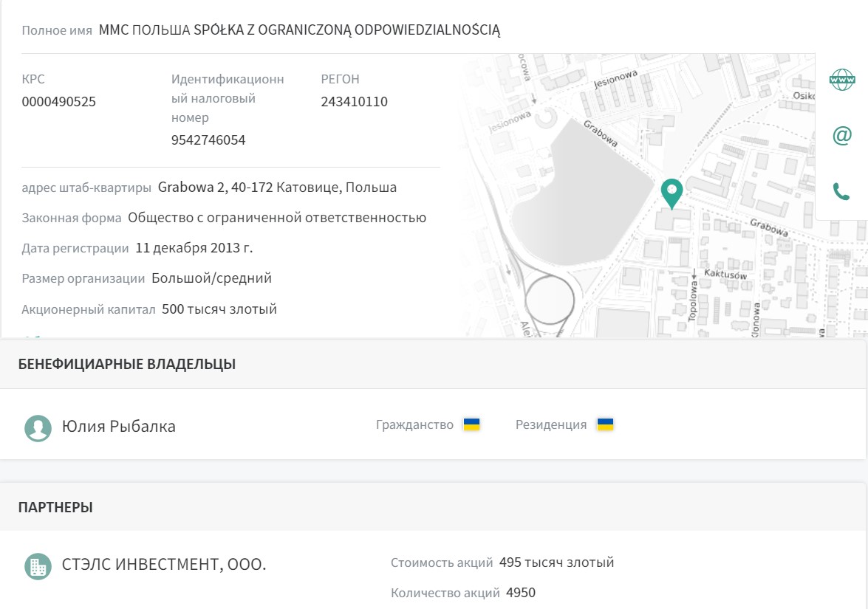
Task: Click the registration date 11 декабря 2013 г.
Action: click(x=194, y=248)
